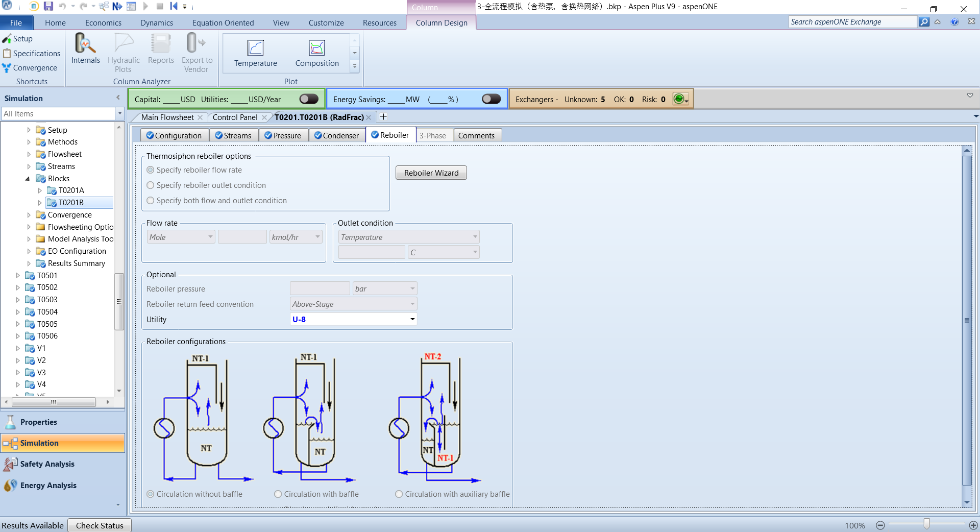Collapse the Blocks tree node
980x532 pixels.
coord(28,179)
